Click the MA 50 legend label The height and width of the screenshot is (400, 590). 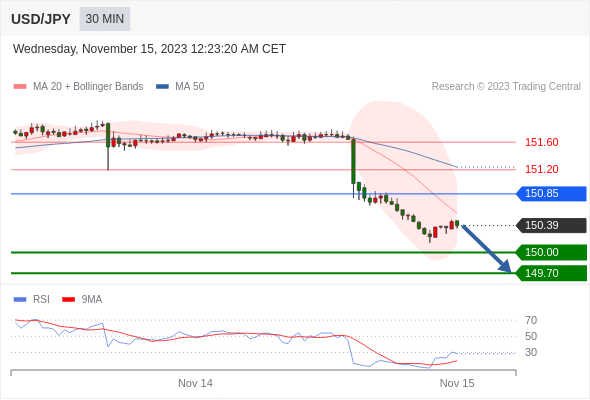pyautogui.click(x=190, y=87)
